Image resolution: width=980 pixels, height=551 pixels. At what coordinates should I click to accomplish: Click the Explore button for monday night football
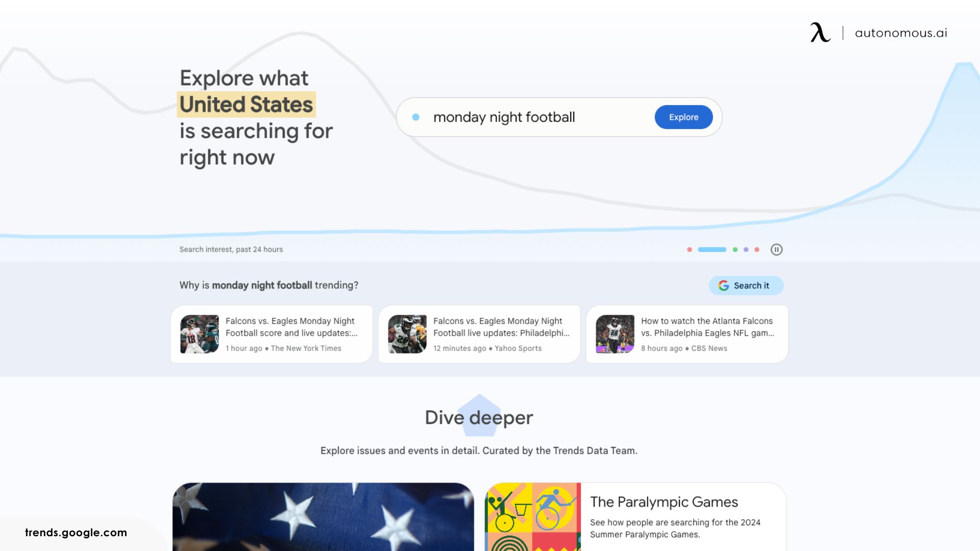(683, 116)
